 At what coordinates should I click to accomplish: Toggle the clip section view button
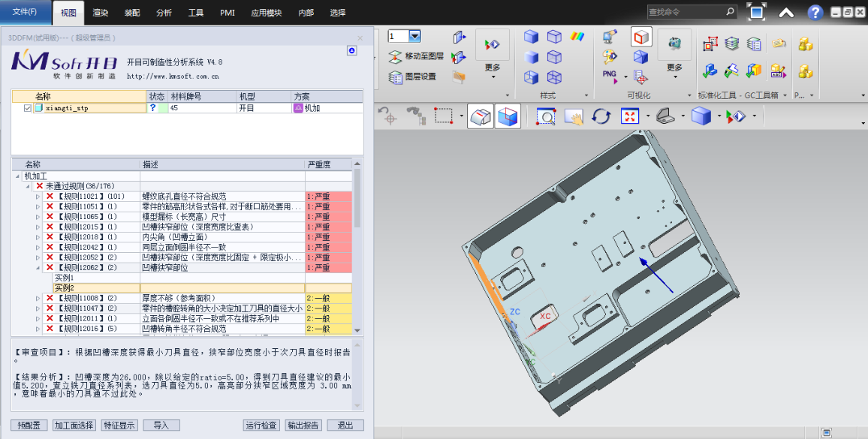tap(508, 116)
